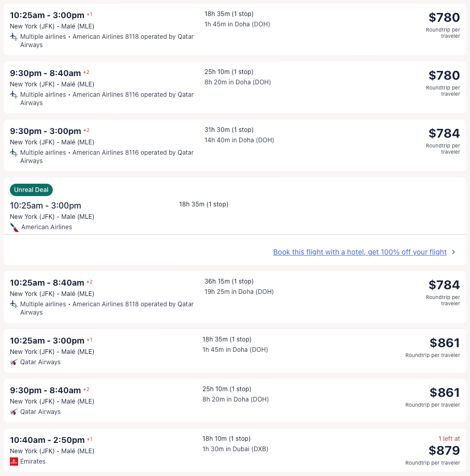470x476 pixels.
Task: Choose the Qatar Airways 18h 35m flight at $861
Action: click(227, 339)
